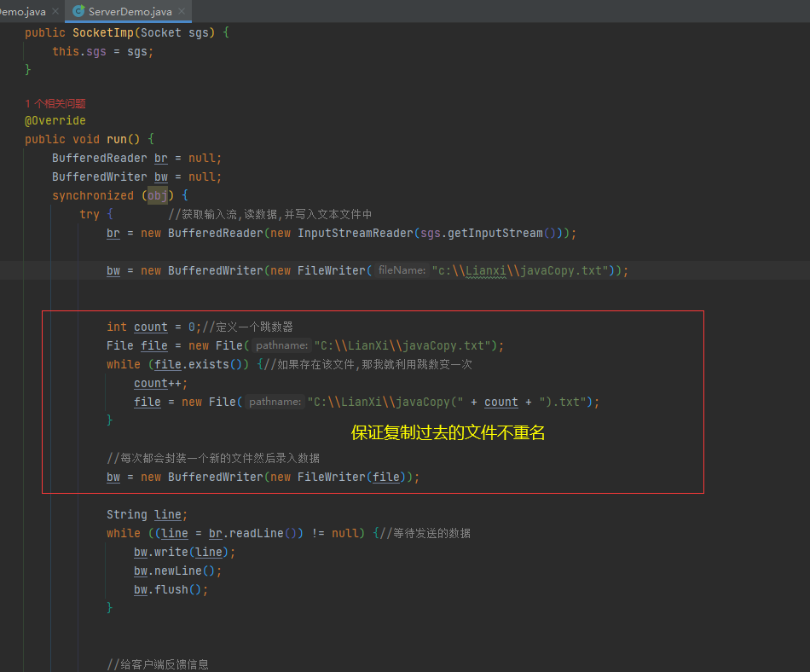The height and width of the screenshot is (672, 810).
Task: Click the 'String line;' declaration
Action: coord(148,514)
